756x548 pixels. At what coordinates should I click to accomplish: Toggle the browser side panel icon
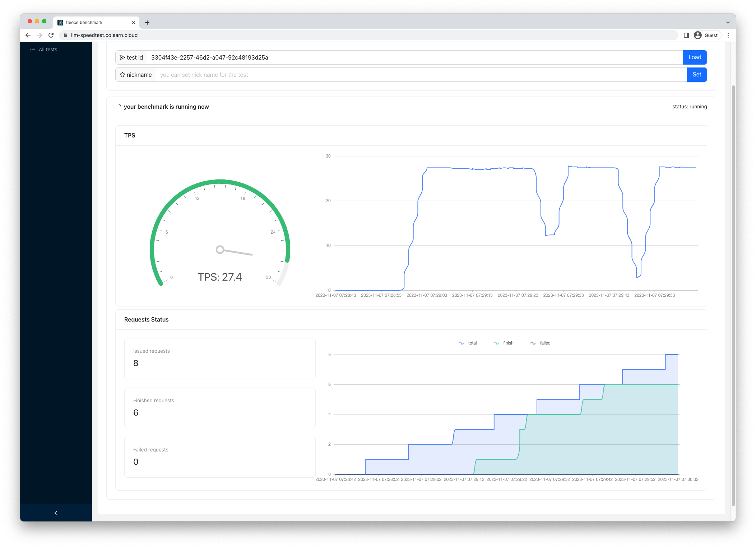point(686,35)
